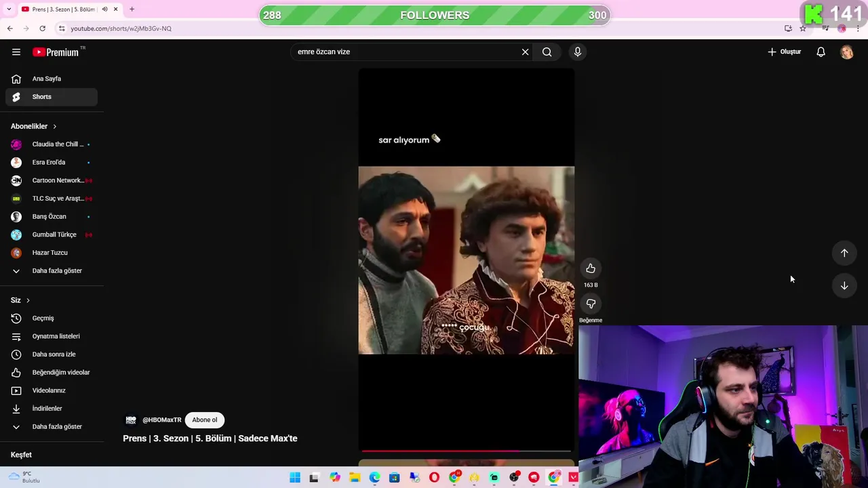Click the HBO Max channel avatar
Image resolution: width=868 pixels, height=488 pixels.
point(131,420)
